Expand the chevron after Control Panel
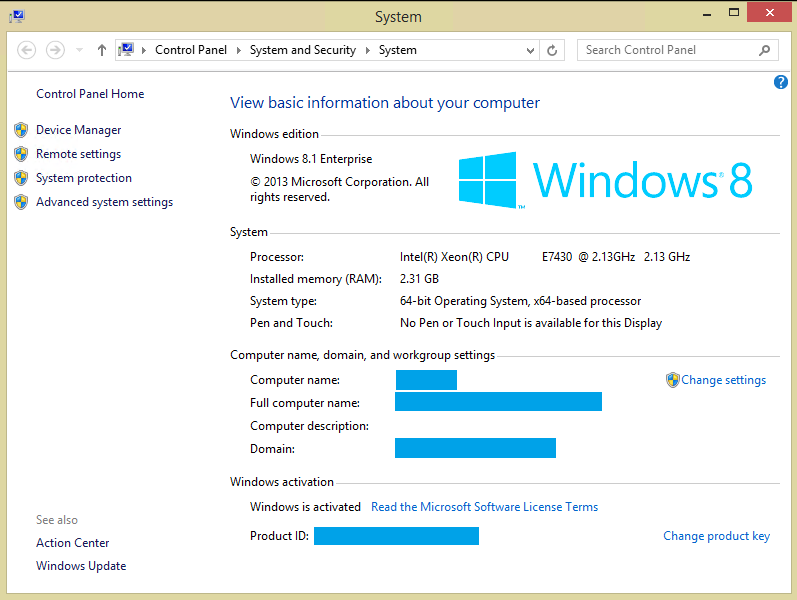797x600 pixels. click(x=238, y=50)
